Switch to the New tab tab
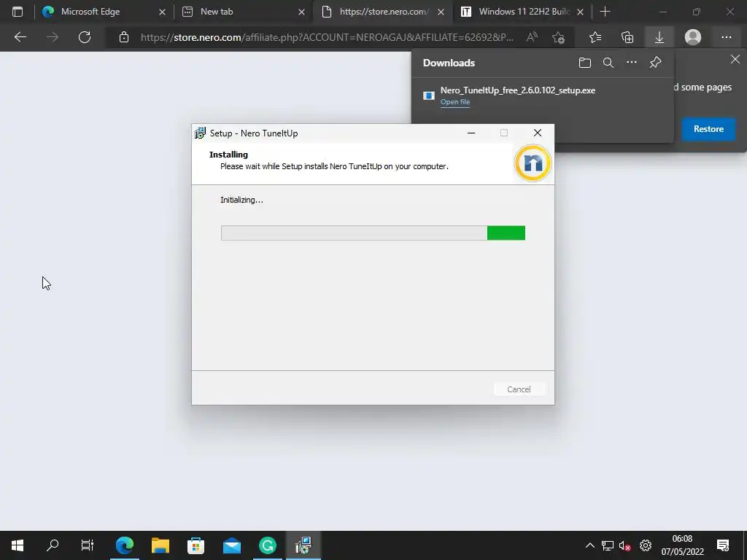 point(244,12)
